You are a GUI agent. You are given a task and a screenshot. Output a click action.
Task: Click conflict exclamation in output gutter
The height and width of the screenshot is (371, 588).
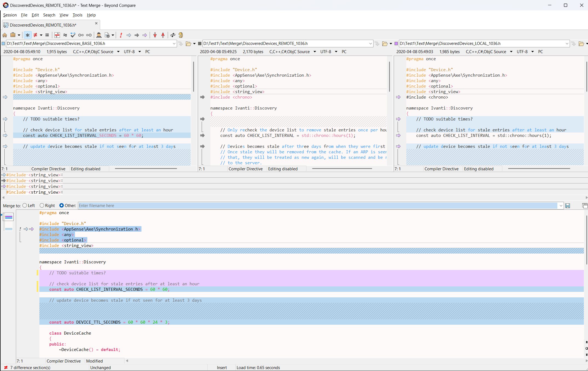tap(20, 229)
